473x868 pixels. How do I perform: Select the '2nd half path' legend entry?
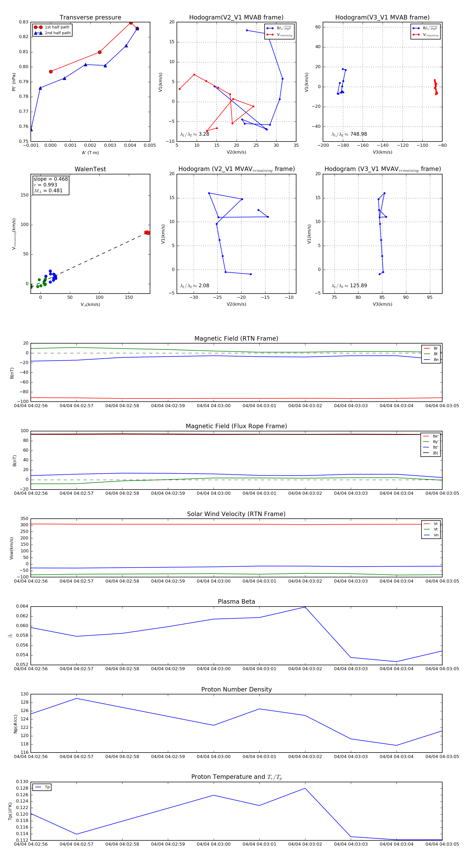click(x=52, y=33)
